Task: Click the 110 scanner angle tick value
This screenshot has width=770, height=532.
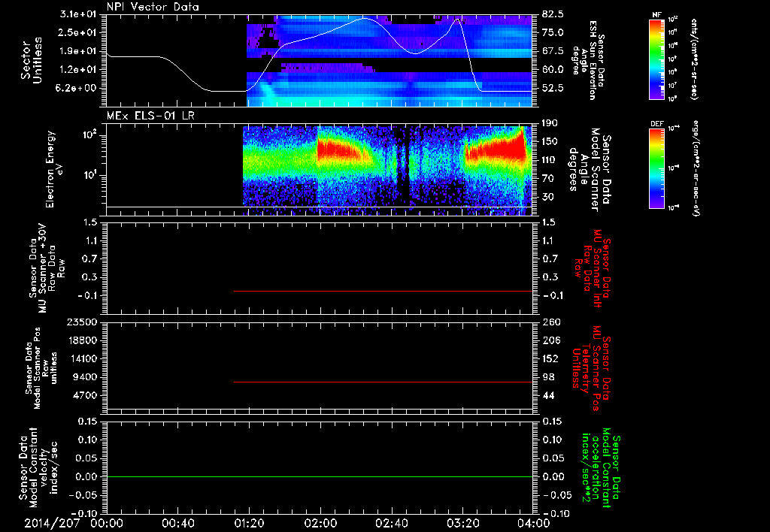Action: (550, 160)
